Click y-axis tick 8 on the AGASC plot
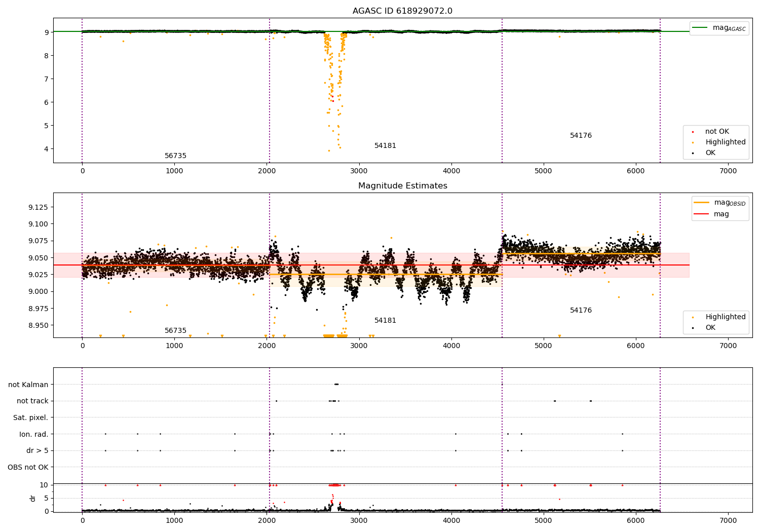This screenshot has width=760, height=532. [47, 56]
